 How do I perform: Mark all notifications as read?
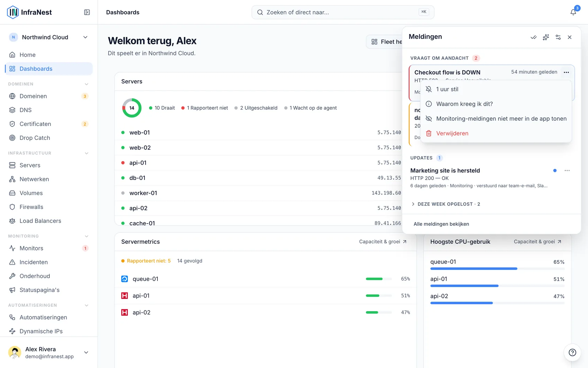coord(534,37)
